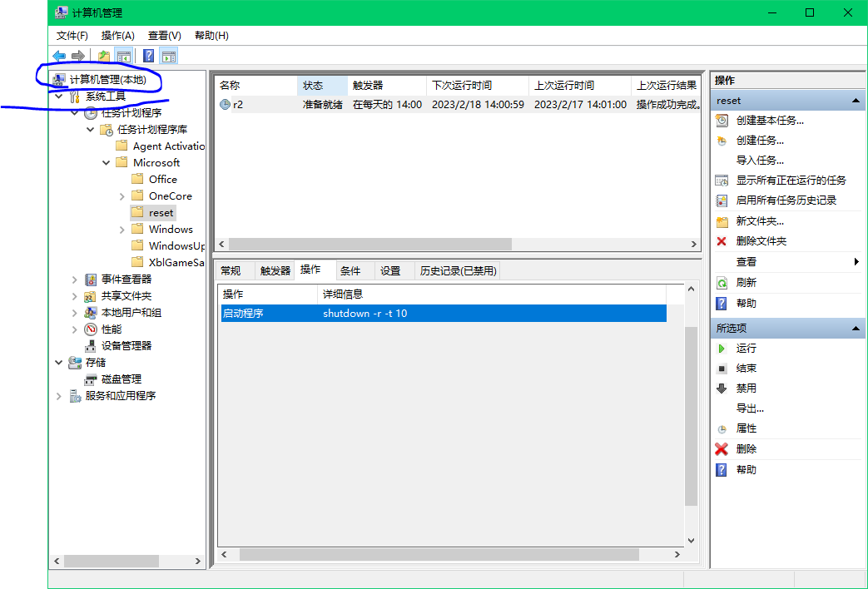Click Import Task (导入任务) action

click(760, 161)
